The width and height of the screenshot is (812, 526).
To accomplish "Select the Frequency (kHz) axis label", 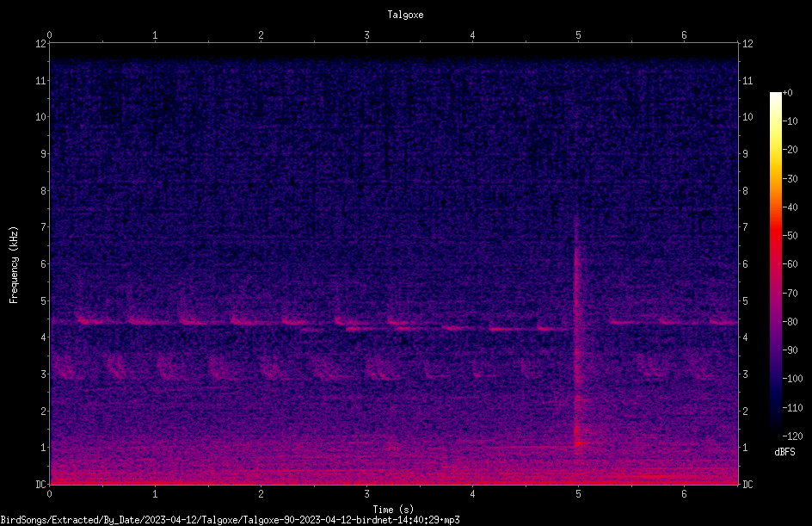I will [x=14, y=264].
